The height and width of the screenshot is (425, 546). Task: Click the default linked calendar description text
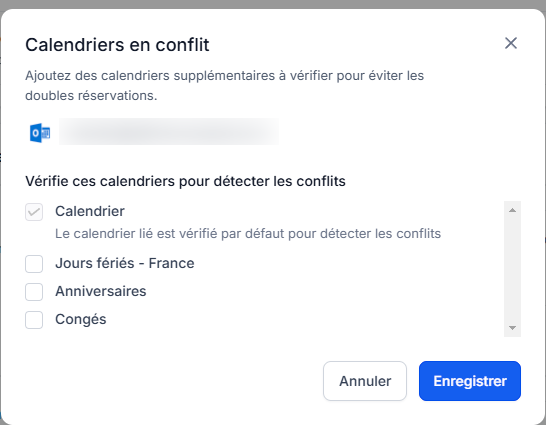(x=248, y=234)
